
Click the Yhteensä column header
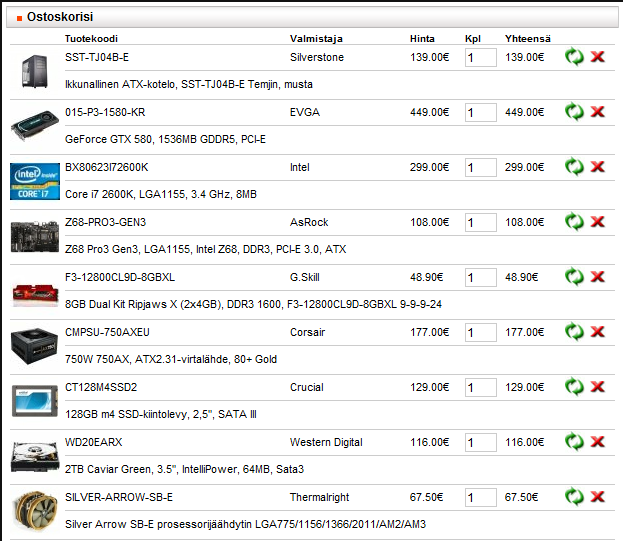(x=528, y=39)
